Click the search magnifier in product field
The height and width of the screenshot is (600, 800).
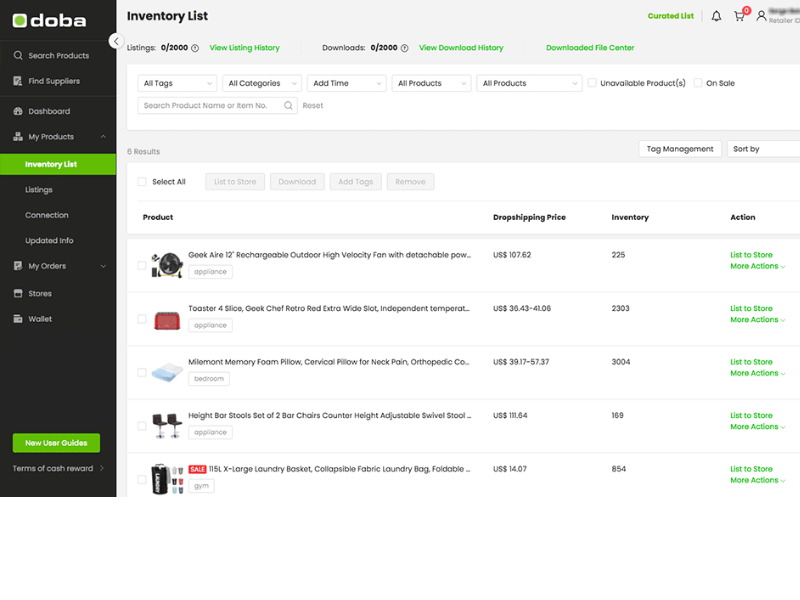pos(288,106)
